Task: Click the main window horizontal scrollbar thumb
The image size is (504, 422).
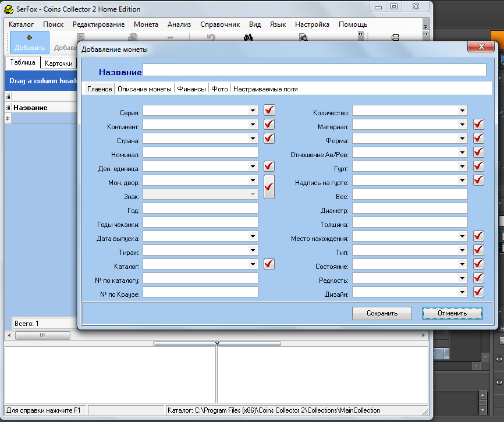Action: tap(42, 335)
